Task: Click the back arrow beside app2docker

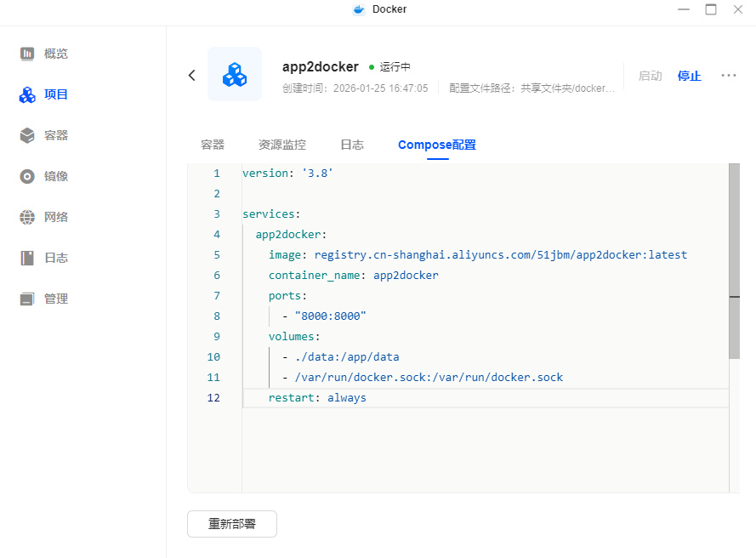Action: [192, 75]
